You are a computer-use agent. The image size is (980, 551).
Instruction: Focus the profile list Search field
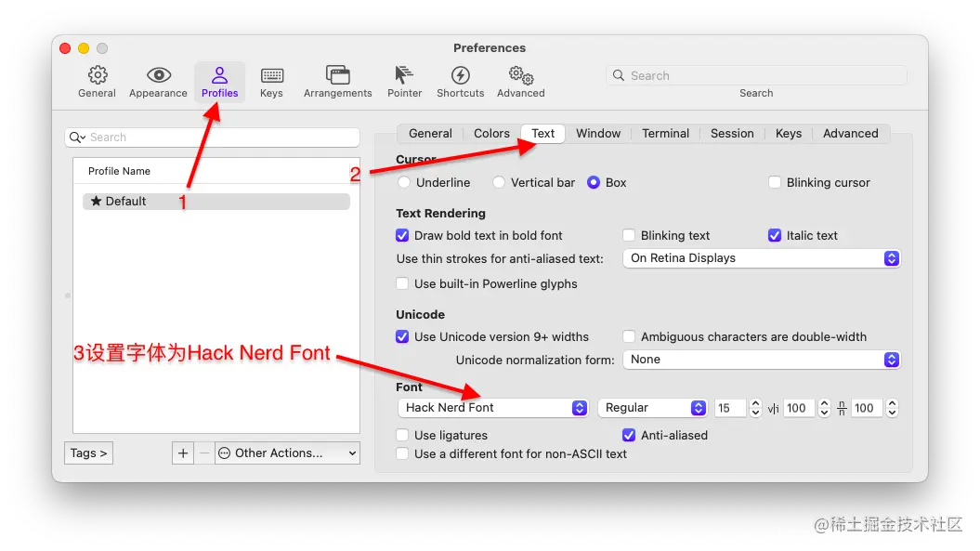[x=213, y=138]
